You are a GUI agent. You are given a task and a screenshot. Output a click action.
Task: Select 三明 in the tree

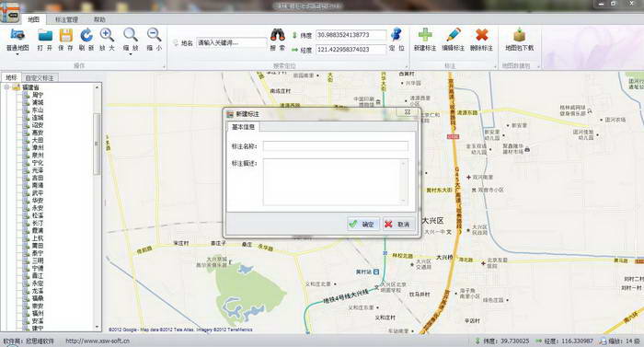(x=38, y=260)
